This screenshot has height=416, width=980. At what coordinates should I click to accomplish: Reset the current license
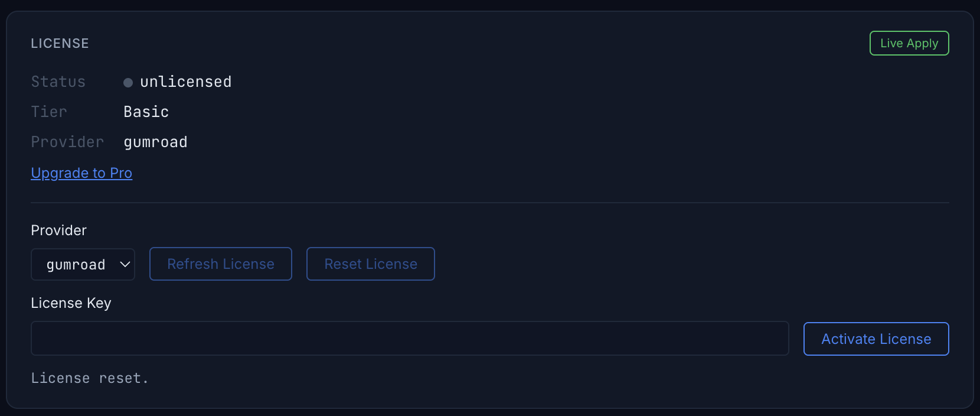tap(370, 264)
